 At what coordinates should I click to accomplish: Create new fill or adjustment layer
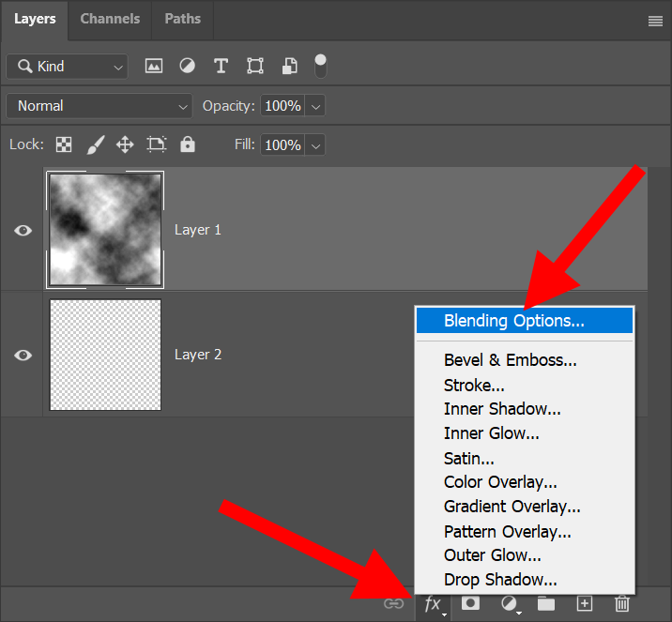click(x=510, y=604)
